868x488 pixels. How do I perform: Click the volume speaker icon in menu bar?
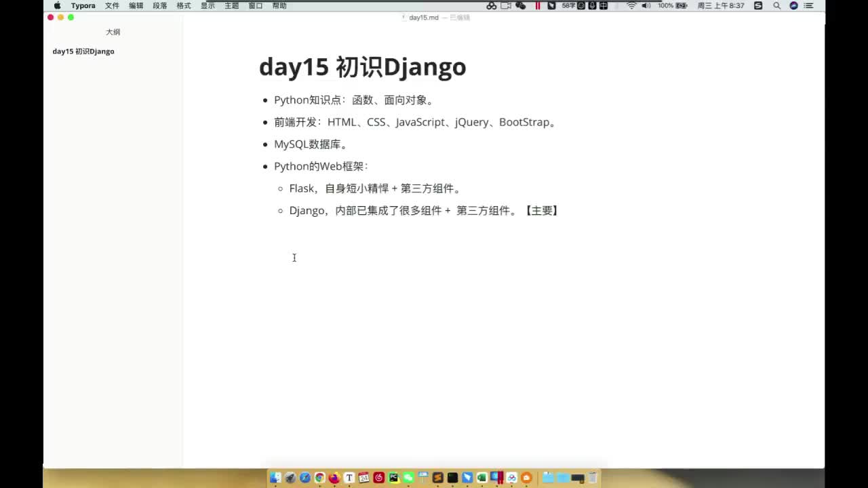(x=646, y=5)
